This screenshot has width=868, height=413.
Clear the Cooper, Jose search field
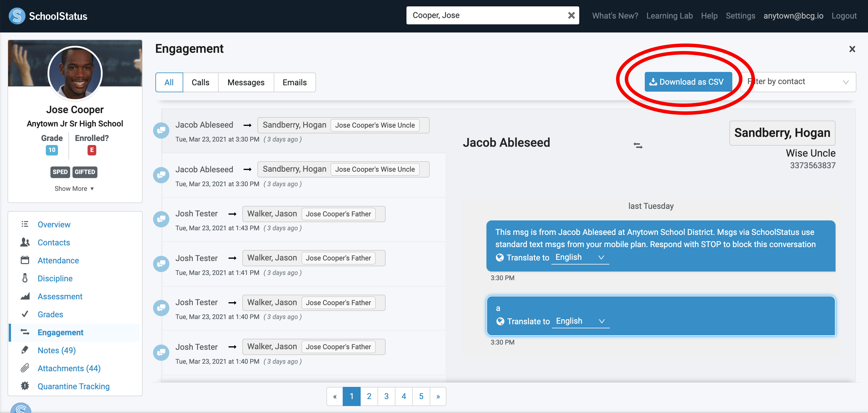571,15
